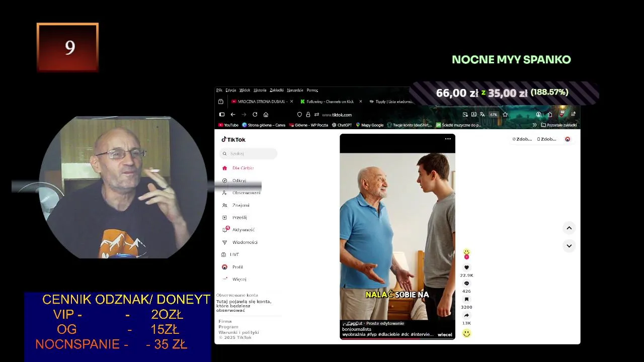Click the browser back arrow

coord(232,115)
